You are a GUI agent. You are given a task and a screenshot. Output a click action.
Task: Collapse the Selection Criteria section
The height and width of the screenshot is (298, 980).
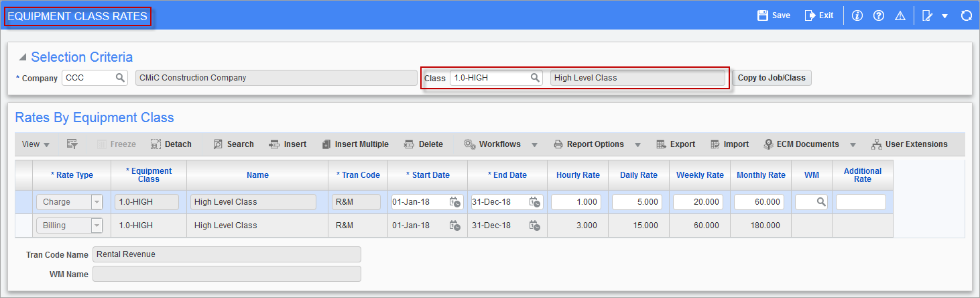point(23,58)
